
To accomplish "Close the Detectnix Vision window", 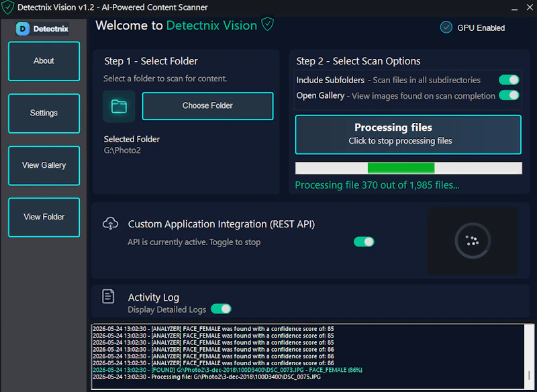I will 530,7.
